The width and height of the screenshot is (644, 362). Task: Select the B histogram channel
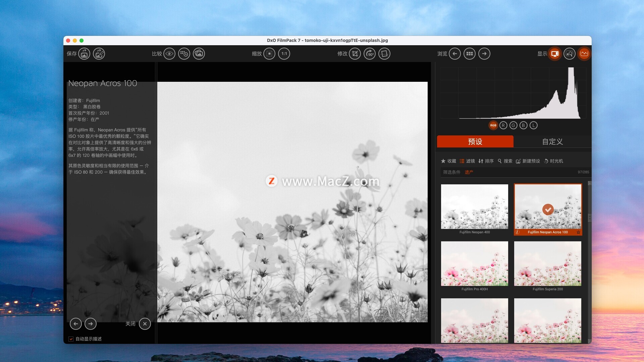coord(523,125)
